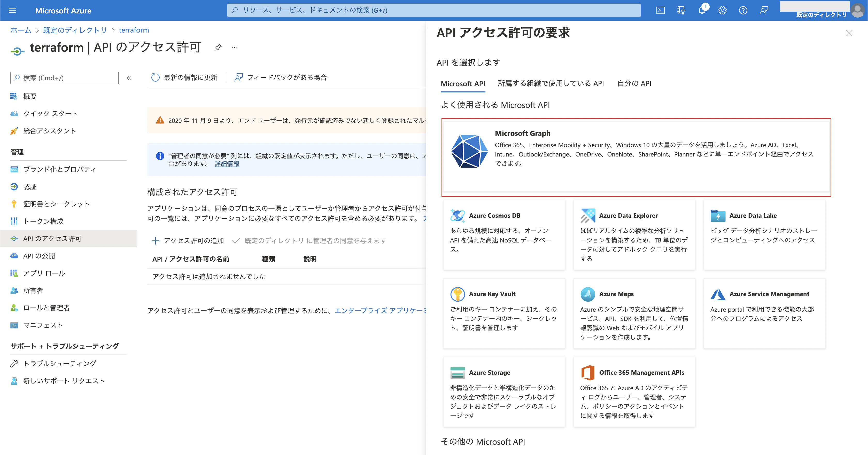The image size is (868, 455).
Task: Open the 詳細情報 link
Action: 227,164
